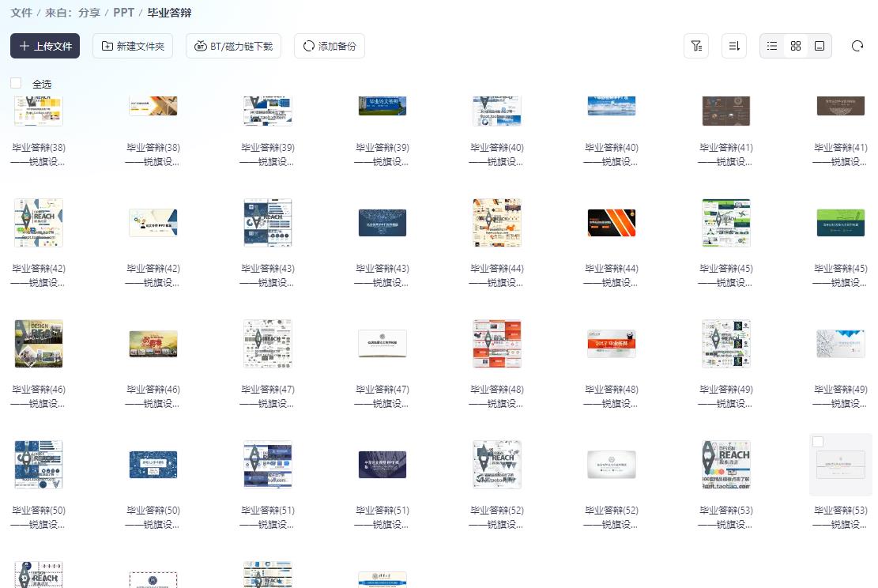Open 毕业答辩(38) yellow collage thumbnail
Viewport: 878px width, 588px height.
tap(39, 111)
